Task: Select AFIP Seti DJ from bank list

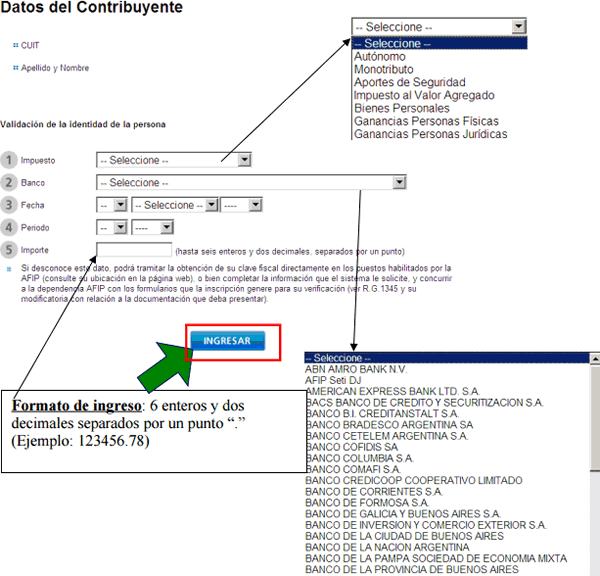Action: pyautogui.click(x=333, y=380)
